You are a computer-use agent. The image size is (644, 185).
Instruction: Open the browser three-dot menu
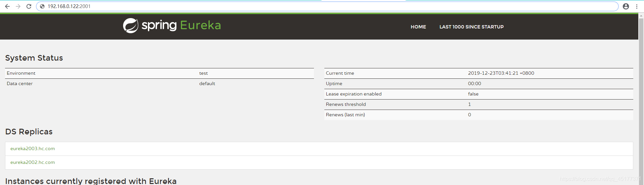coord(637,6)
